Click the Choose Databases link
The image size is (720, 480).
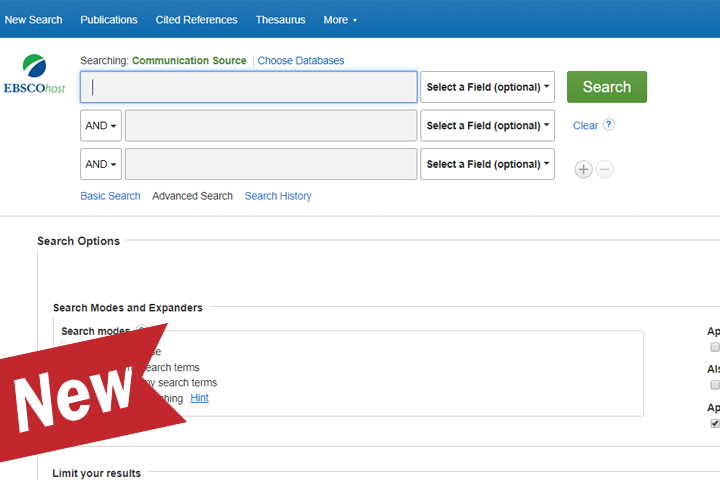(x=300, y=61)
